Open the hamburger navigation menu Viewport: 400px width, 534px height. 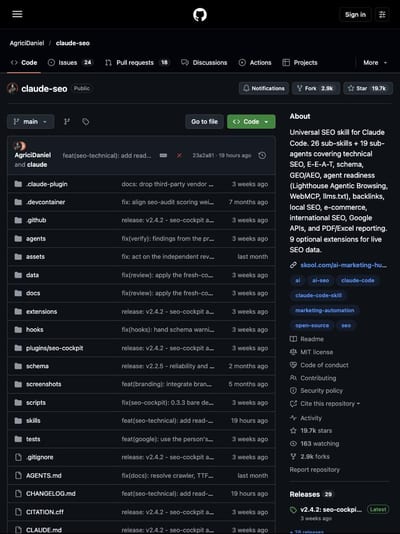[17, 14]
